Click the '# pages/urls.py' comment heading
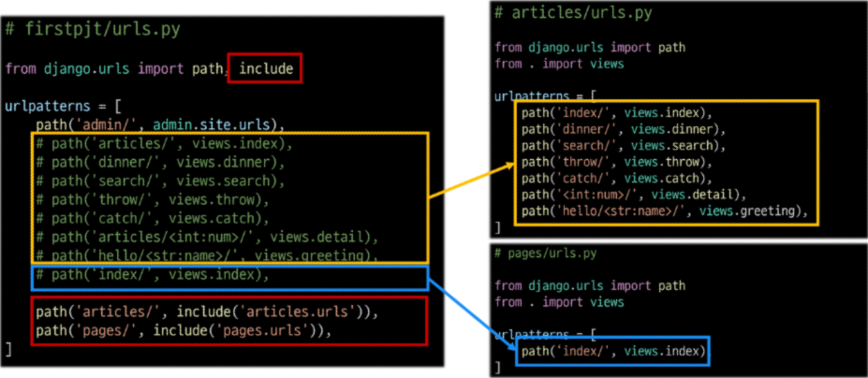This screenshot has width=868, height=378. coord(545,254)
